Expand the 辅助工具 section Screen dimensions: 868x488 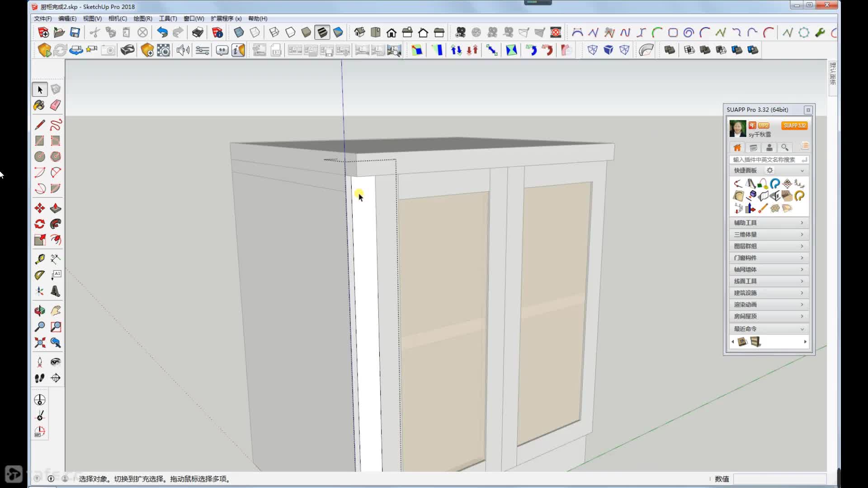point(769,223)
